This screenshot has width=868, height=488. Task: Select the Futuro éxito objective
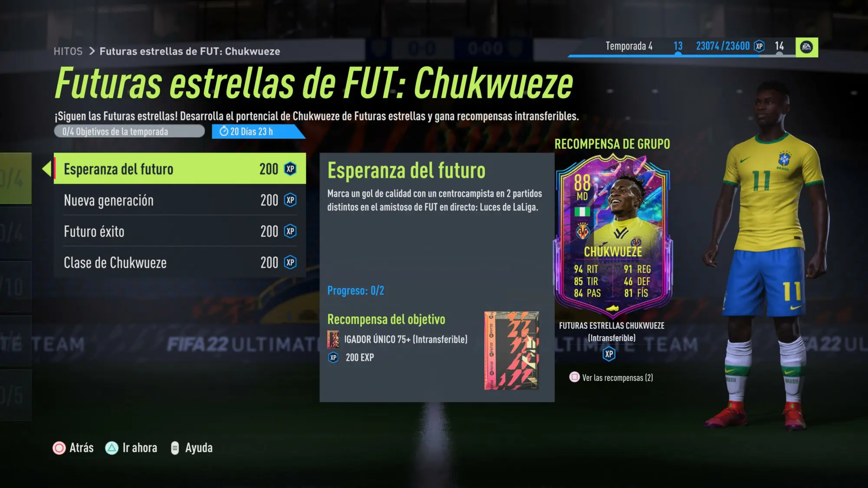(x=180, y=231)
